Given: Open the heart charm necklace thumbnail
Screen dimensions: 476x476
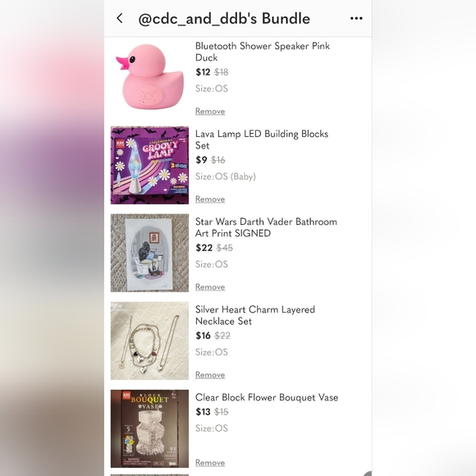Looking at the screenshot, I should (149, 341).
